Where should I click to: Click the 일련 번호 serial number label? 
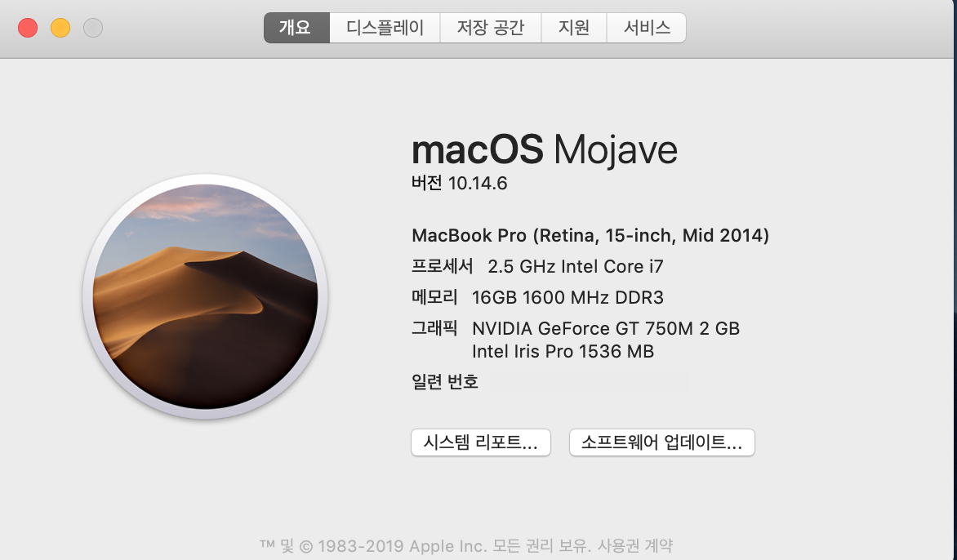445,382
